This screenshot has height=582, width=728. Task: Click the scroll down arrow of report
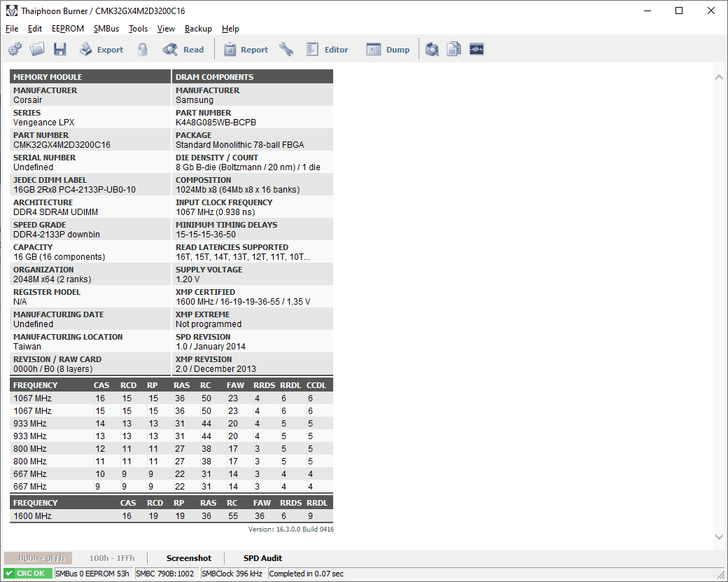pyautogui.click(x=719, y=536)
